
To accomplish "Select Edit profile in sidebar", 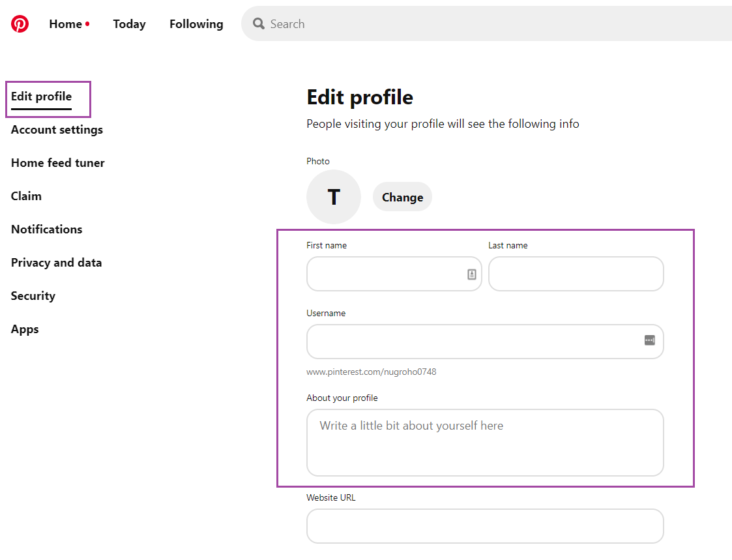I will tap(41, 96).
